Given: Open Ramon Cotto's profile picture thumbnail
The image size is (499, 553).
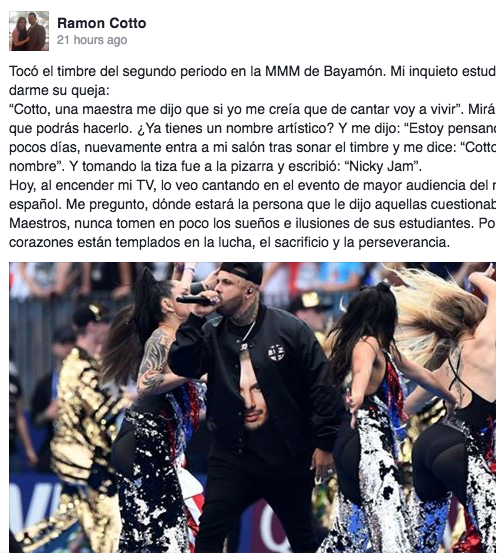Looking at the screenshot, I should point(29,31).
